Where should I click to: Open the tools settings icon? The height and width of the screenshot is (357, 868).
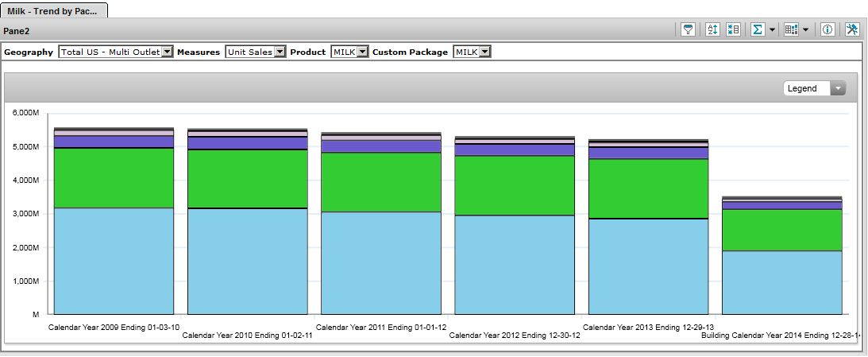pyautogui.click(x=852, y=29)
